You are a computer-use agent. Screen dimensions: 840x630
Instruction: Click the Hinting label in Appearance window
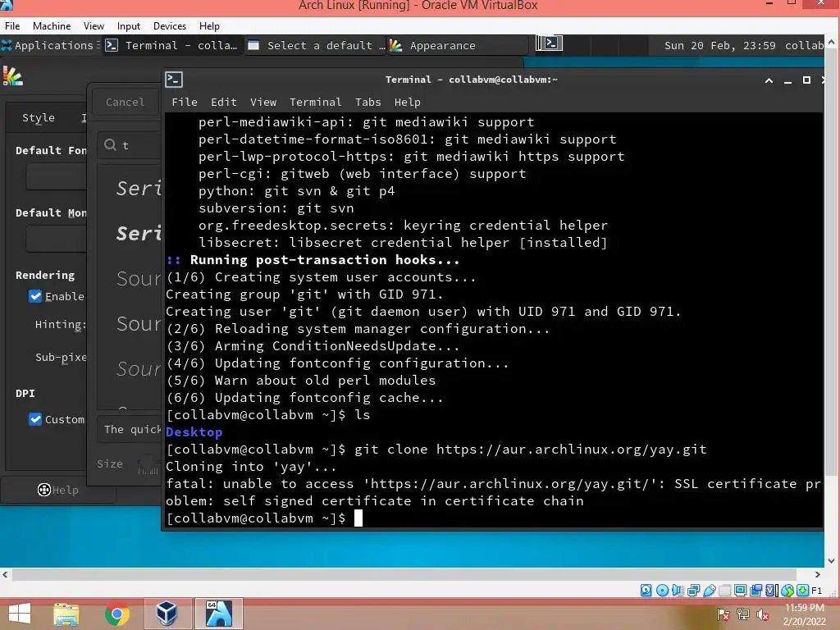[x=60, y=325]
